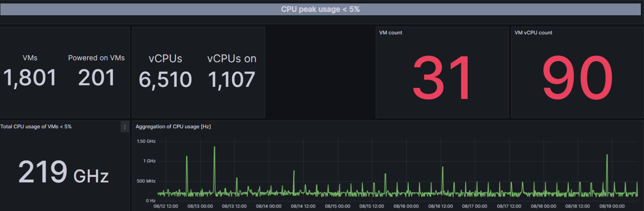This screenshot has height=211, width=644.
Task: Select the 1,801 VMs stat number
Action: pos(30,78)
